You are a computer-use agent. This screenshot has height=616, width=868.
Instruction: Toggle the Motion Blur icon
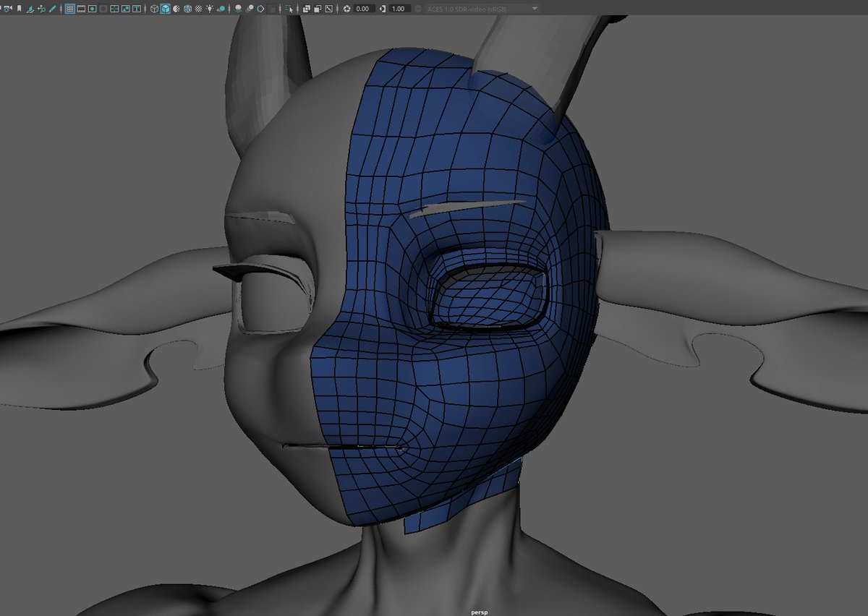250,9
